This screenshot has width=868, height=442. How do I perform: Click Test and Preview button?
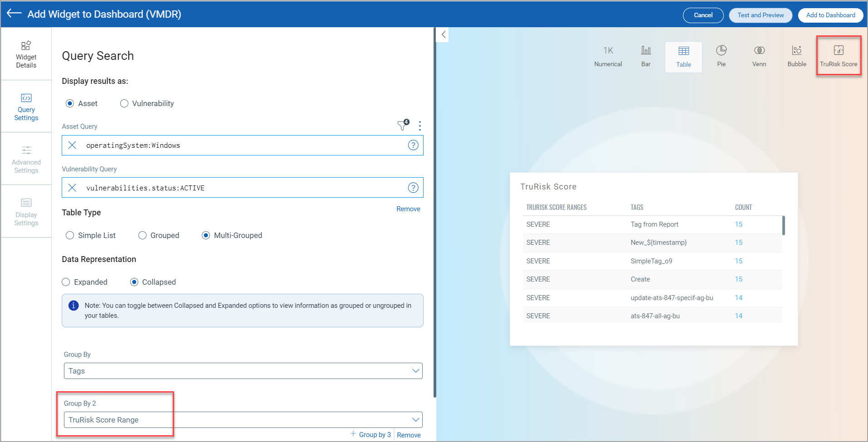761,15
